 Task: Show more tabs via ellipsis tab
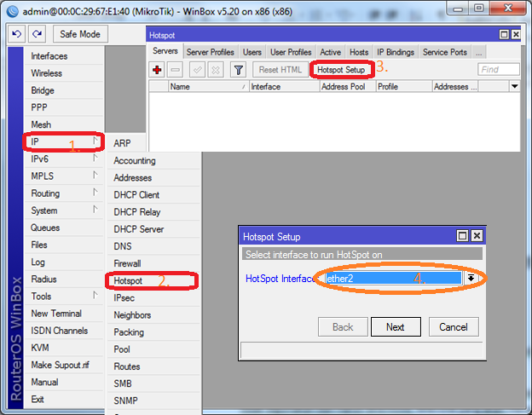tap(479, 52)
